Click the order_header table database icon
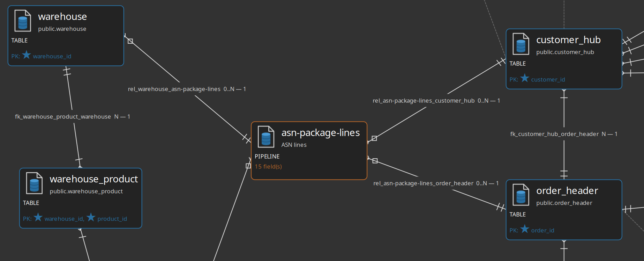 pyautogui.click(x=521, y=195)
